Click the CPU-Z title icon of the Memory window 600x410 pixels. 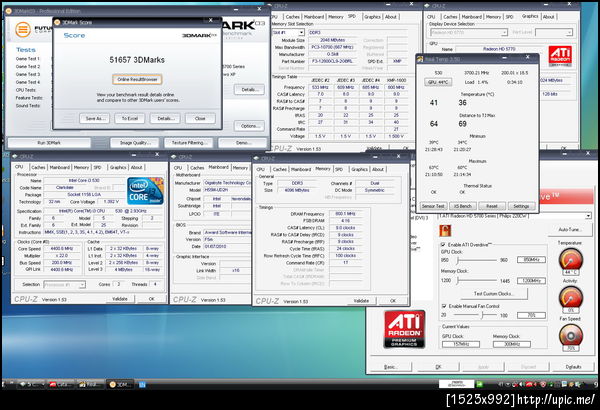[x=256, y=158]
